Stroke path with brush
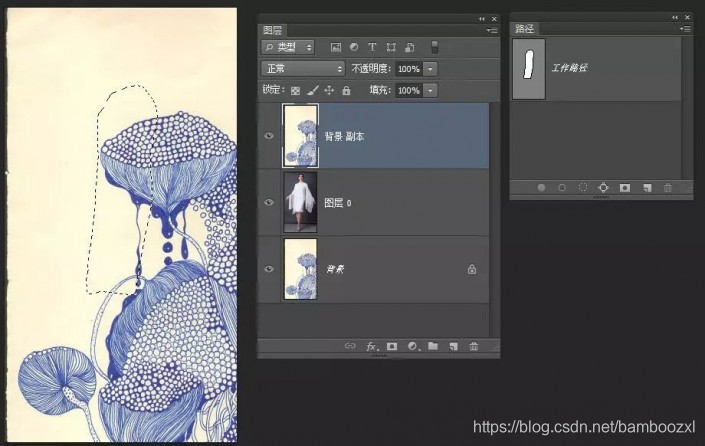 tap(562, 187)
